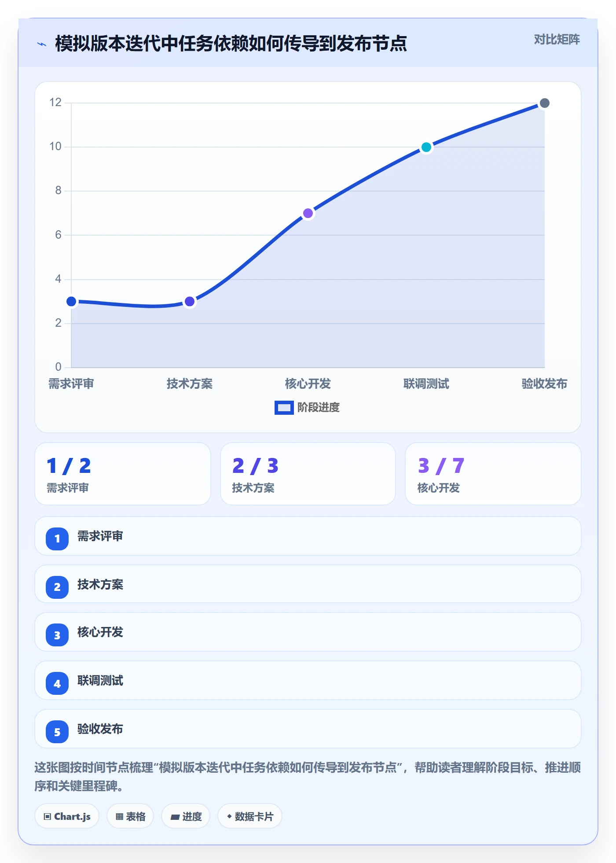Open the 1 / 2 需求评审 stat card
The image size is (616, 863).
pyautogui.click(x=123, y=474)
